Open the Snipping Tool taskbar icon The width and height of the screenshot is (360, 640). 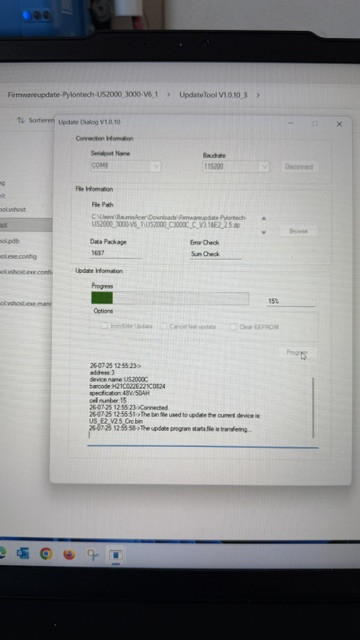[93, 555]
